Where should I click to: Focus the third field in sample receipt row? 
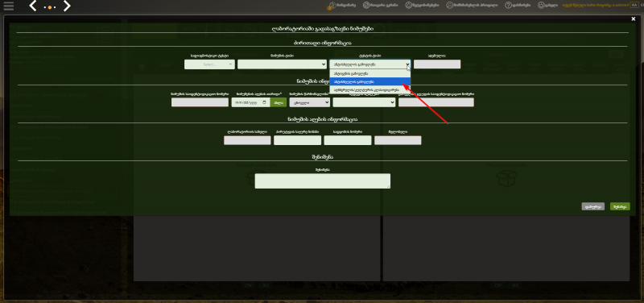click(348, 140)
